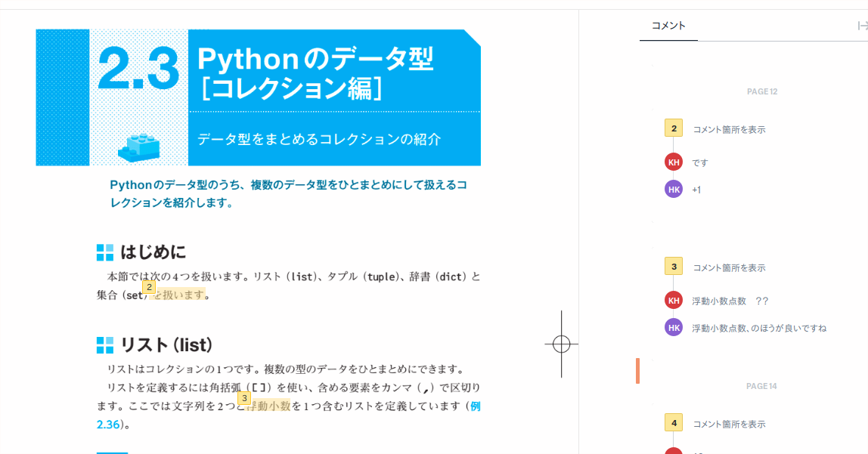The height and width of the screenshot is (454, 868).
Task: Select comment badge 2 in the comment panel
Action: [x=674, y=128]
